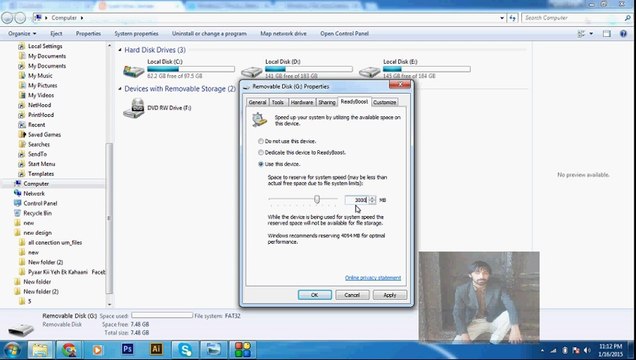The width and height of the screenshot is (636, 360).
Task: Click the Windows Start button
Action: 12,349
